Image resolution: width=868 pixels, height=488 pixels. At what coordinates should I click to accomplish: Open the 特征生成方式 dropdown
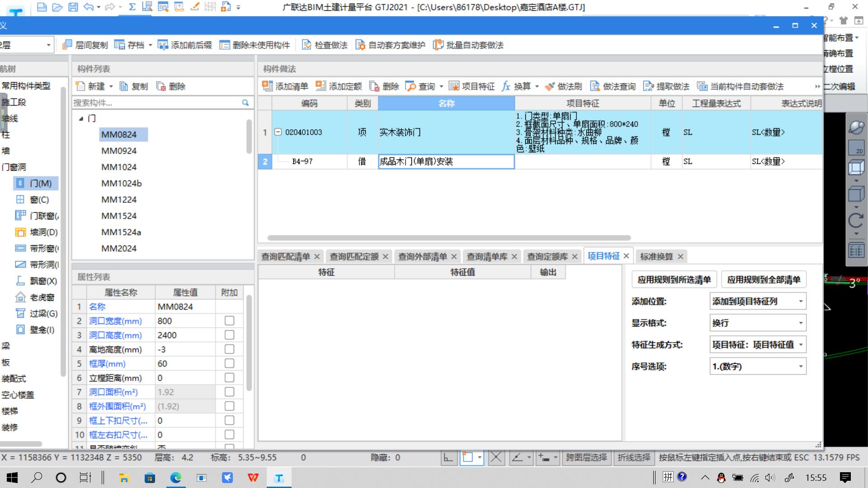coord(758,345)
